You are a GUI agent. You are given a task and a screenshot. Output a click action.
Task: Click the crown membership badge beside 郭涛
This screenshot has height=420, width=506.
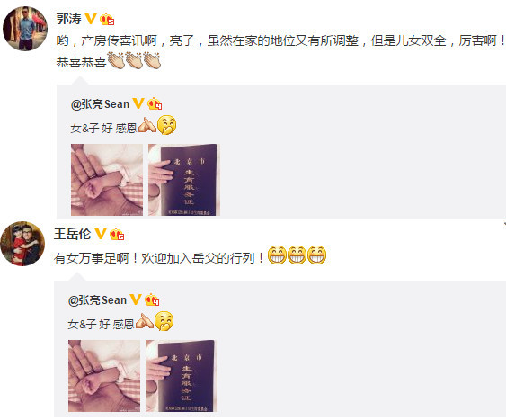pos(107,20)
